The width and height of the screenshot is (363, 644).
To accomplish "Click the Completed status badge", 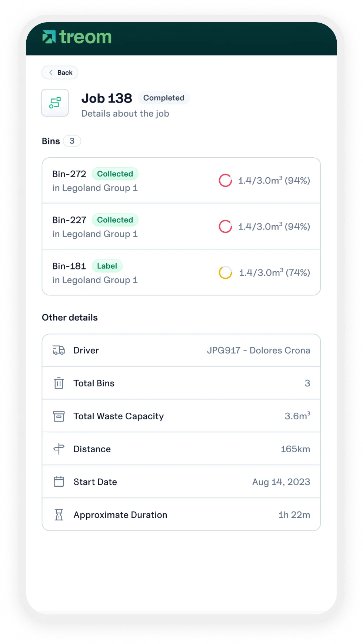I will click(164, 98).
